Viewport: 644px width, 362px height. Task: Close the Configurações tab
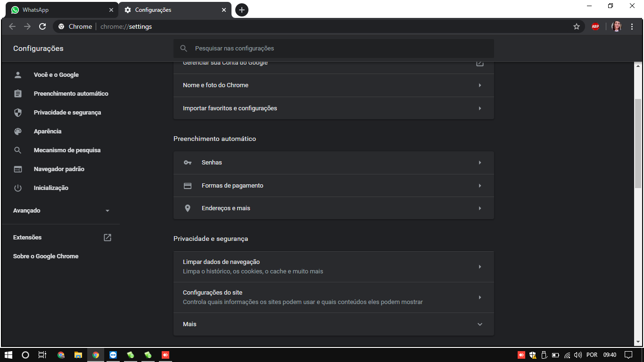[224, 10]
